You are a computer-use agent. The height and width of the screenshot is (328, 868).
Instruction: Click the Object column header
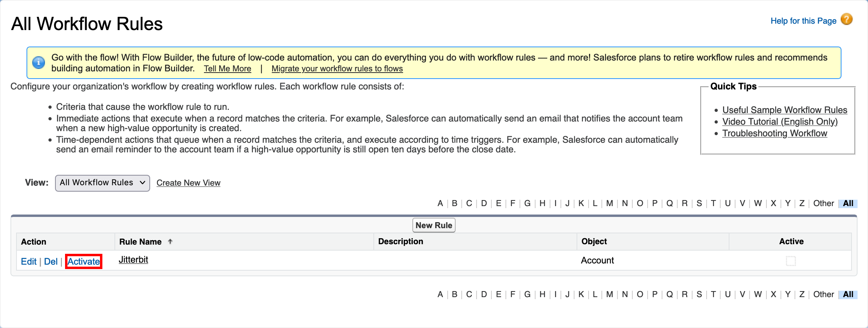click(x=594, y=241)
